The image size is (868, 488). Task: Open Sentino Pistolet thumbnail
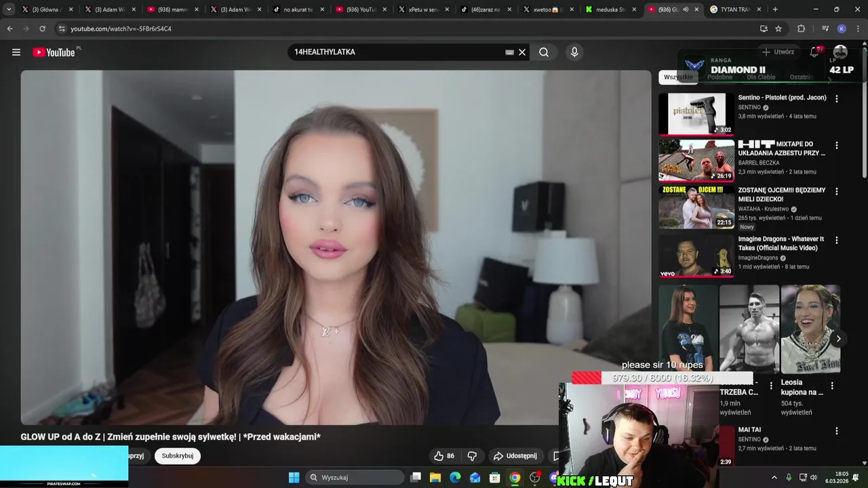click(x=696, y=114)
